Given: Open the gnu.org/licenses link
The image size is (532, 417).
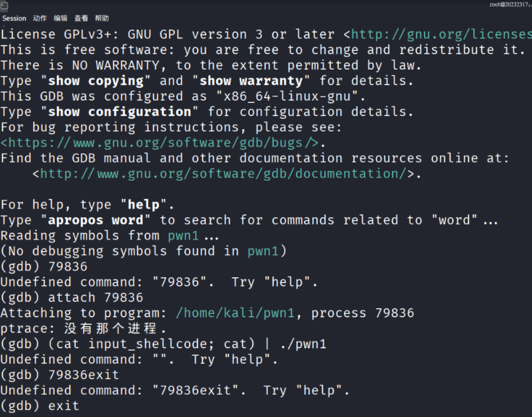Looking at the screenshot, I should pos(441,34).
